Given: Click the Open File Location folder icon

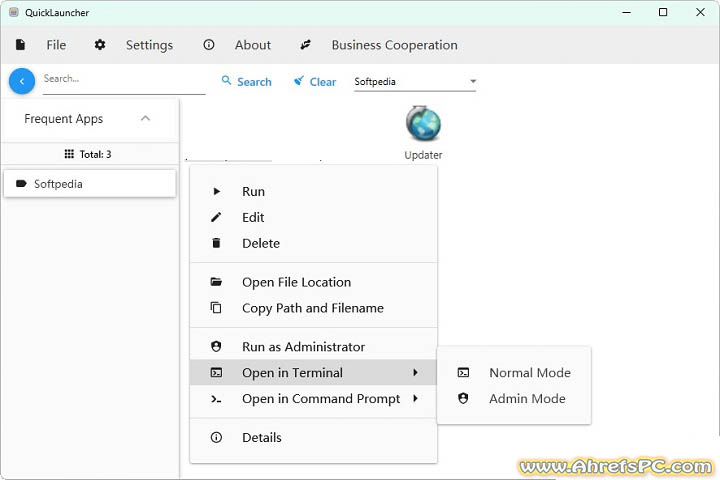Looking at the screenshot, I should (x=216, y=282).
